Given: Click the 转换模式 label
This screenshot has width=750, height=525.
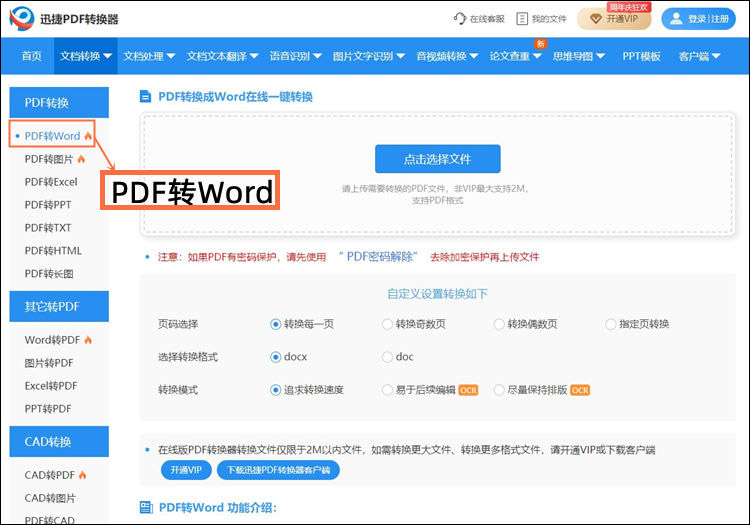Looking at the screenshot, I should tap(178, 390).
